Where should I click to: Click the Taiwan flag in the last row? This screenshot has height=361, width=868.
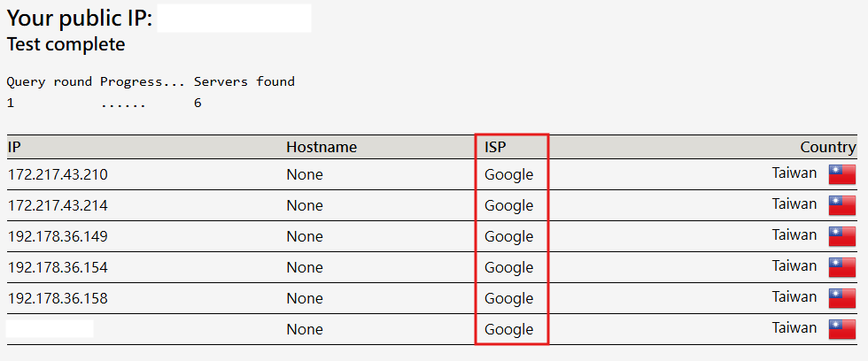coord(842,329)
